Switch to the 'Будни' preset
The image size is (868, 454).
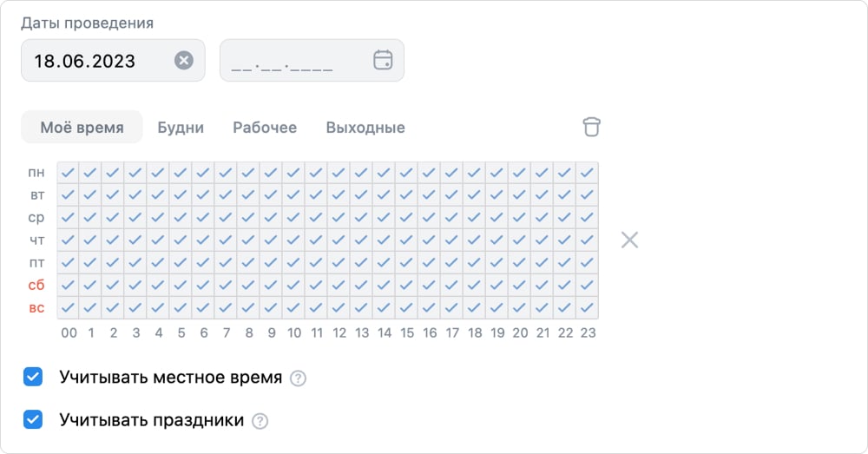(181, 128)
